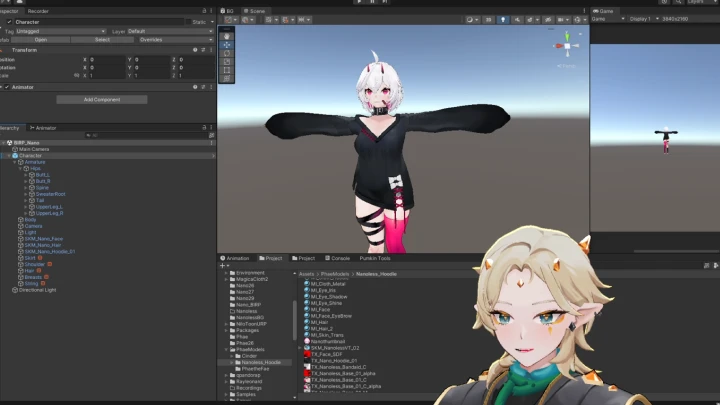Viewport: 720px width, 405px height.
Task: Toggle the Inspector lock icon
Action: [204, 11]
